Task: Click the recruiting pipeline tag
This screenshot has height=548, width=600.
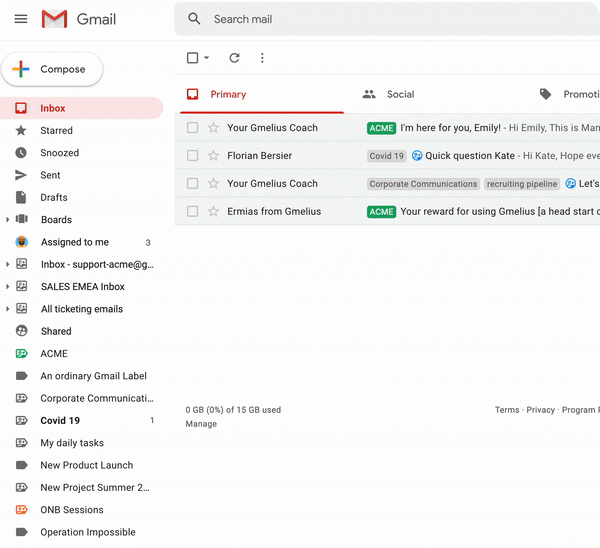Action: pos(522,184)
